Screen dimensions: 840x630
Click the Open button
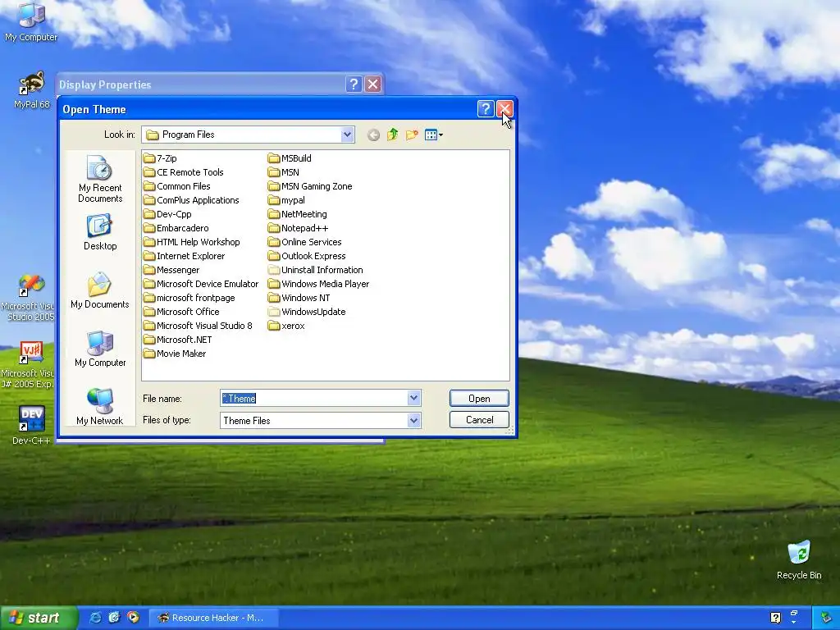tap(479, 398)
